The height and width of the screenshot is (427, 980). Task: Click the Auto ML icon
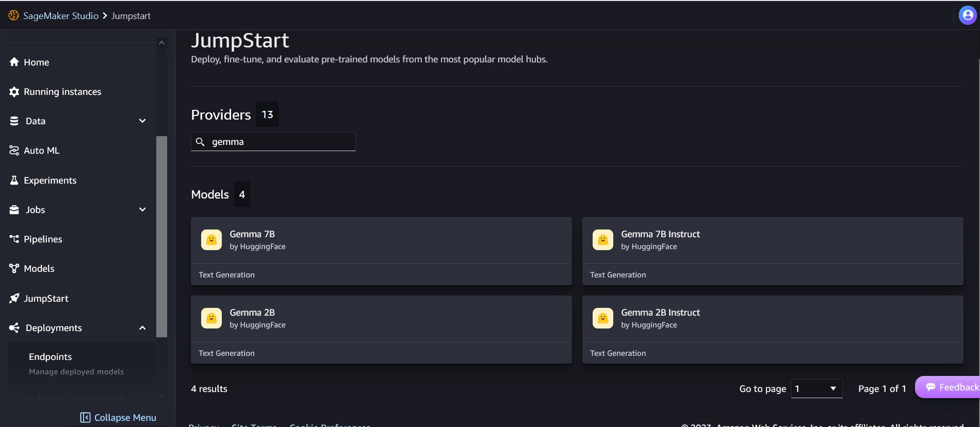14,151
